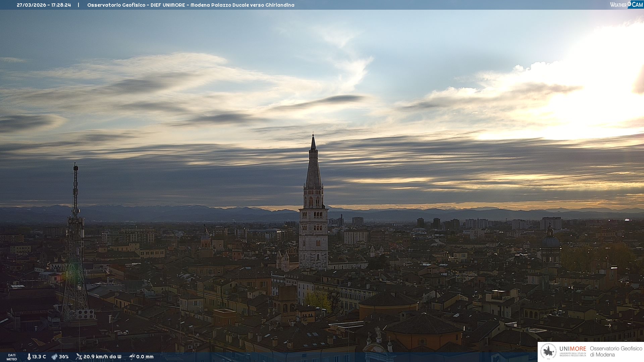Click the DATI METEO label
The image size is (644, 362).
[x=12, y=357]
